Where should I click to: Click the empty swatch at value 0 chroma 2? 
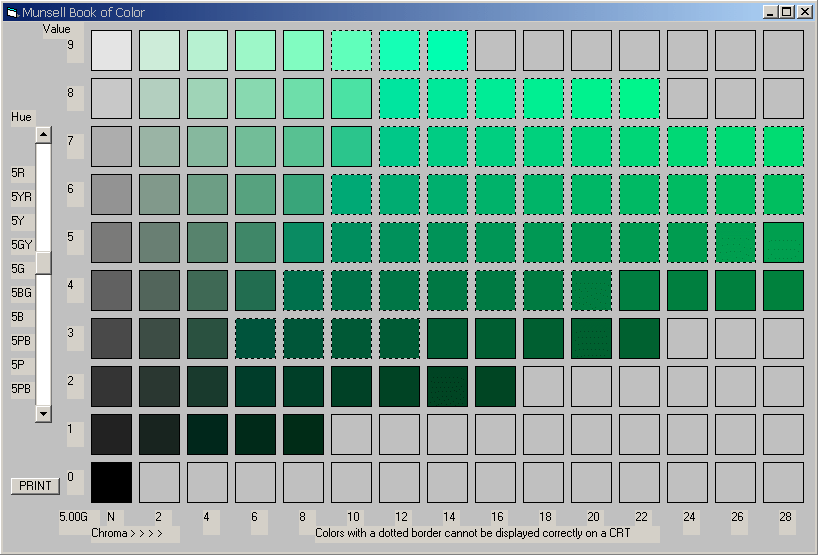159,482
